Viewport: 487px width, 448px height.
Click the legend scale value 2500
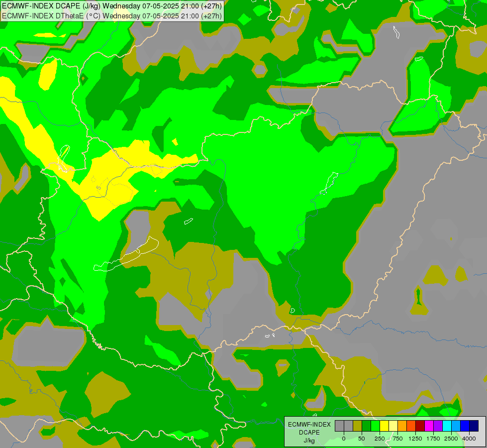451,439
